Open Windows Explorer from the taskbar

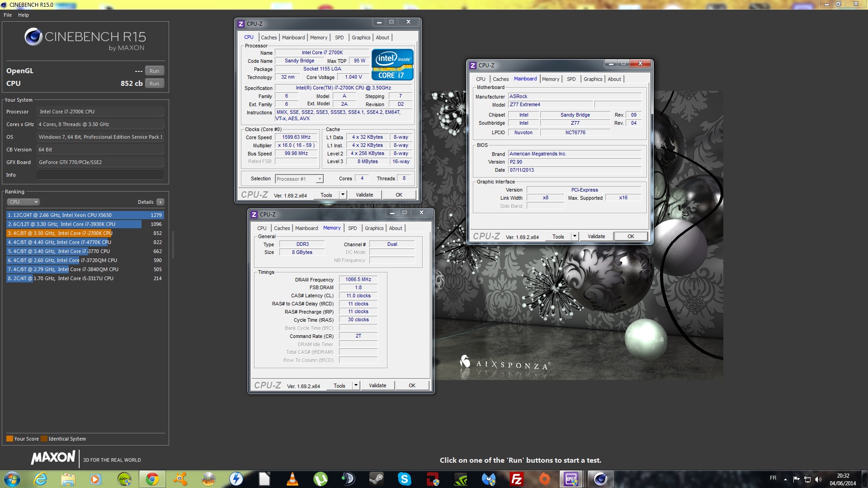click(x=68, y=479)
